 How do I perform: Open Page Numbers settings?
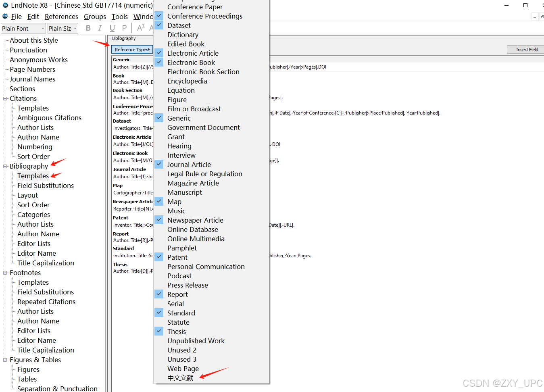pyautogui.click(x=32, y=69)
